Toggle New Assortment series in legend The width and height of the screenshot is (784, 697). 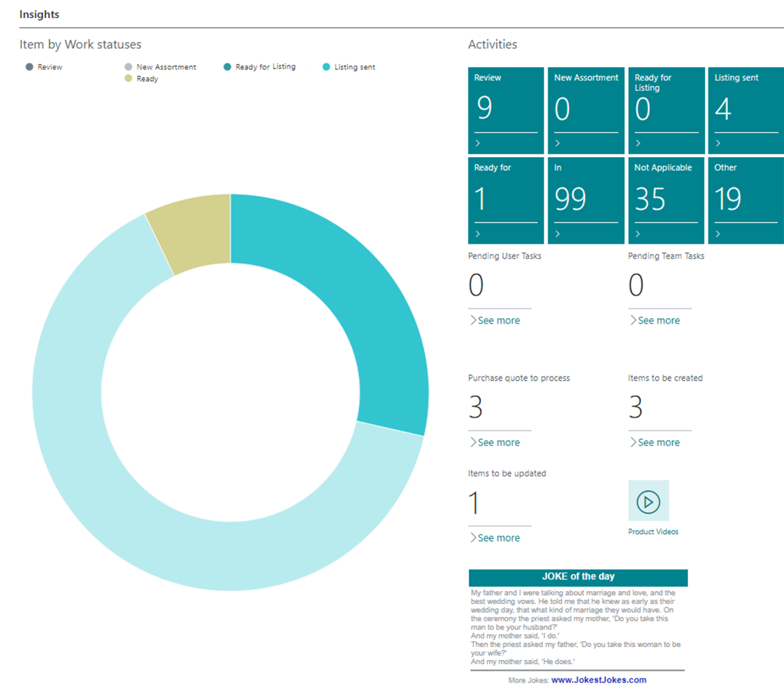pyautogui.click(x=160, y=67)
